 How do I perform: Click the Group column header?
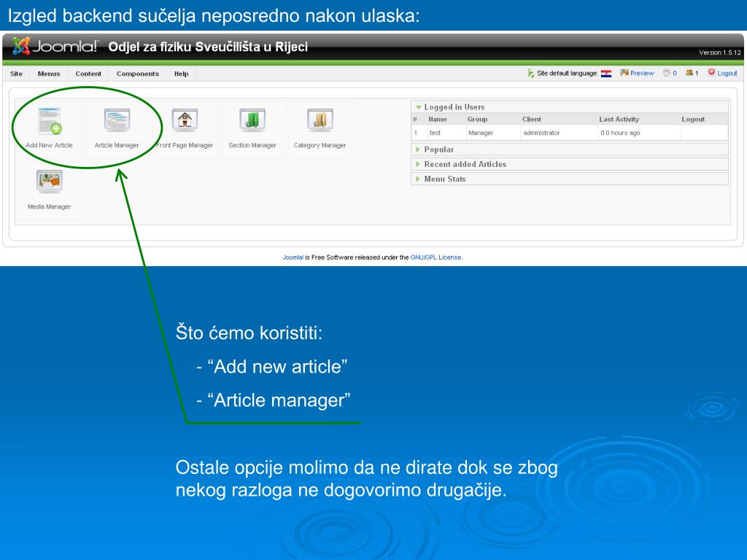click(x=477, y=120)
